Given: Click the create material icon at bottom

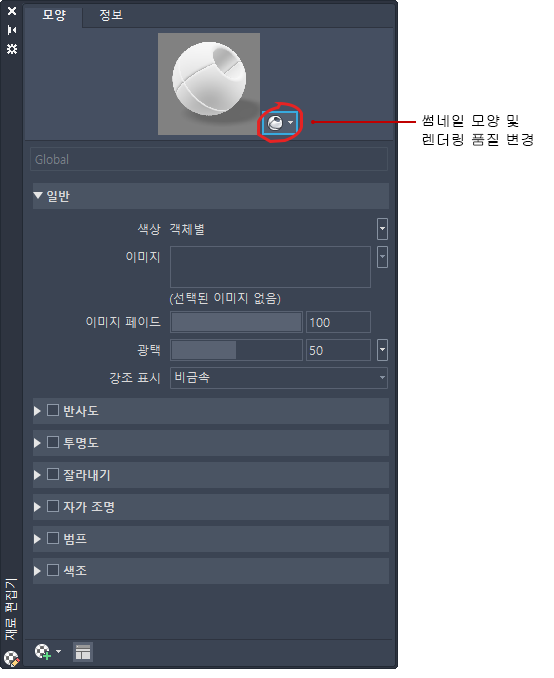Looking at the screenshot, I should click(x=47, y=652).
